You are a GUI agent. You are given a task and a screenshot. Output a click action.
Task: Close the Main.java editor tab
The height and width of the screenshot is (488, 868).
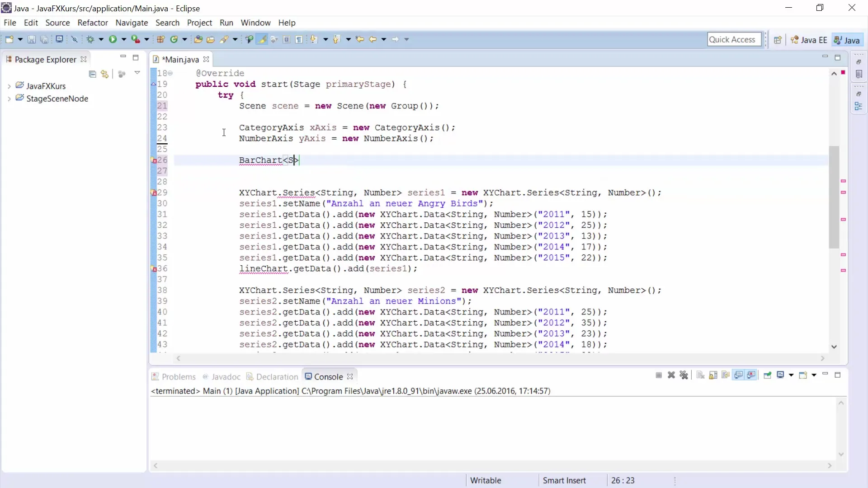(x=206, y=59)
